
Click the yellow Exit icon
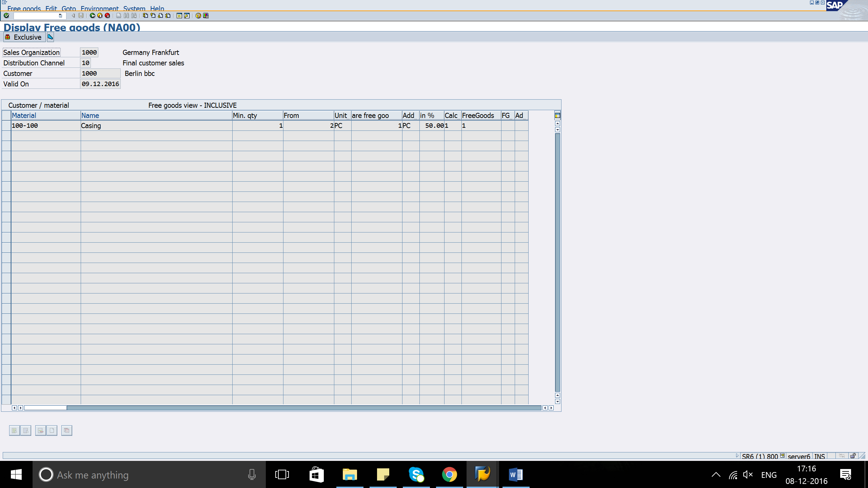coord(100,16)
